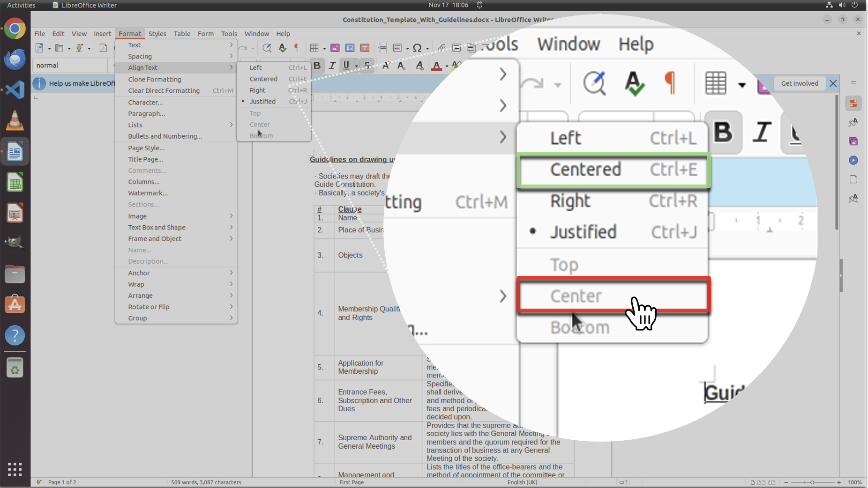Open the paragraph style box showing 'normal'
This screenshot has width=868, height=488.
click(x=70, y=66)
